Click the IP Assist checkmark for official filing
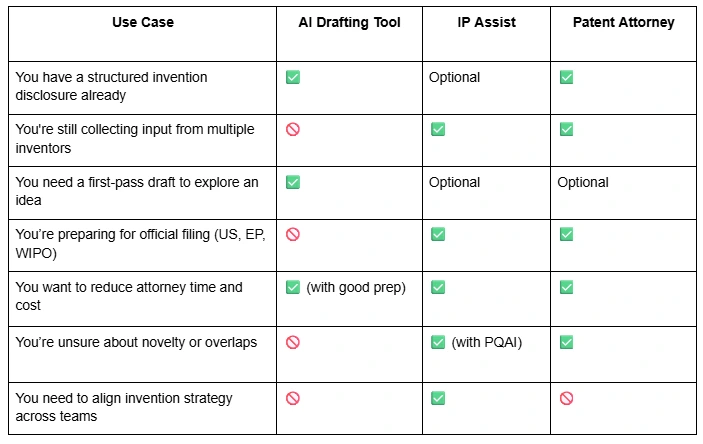The height and width of the screenshot is (444, 703). click(437, 234)
